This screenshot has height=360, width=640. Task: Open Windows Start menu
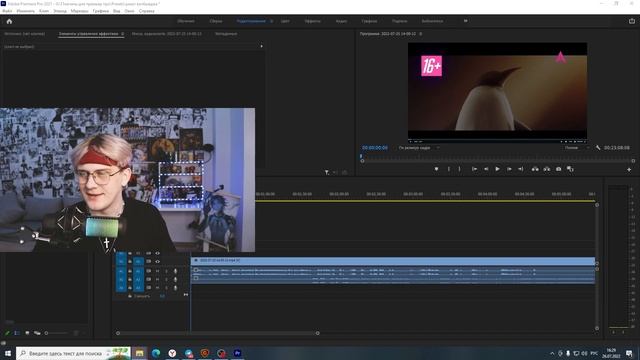click(x=8, y=353)
